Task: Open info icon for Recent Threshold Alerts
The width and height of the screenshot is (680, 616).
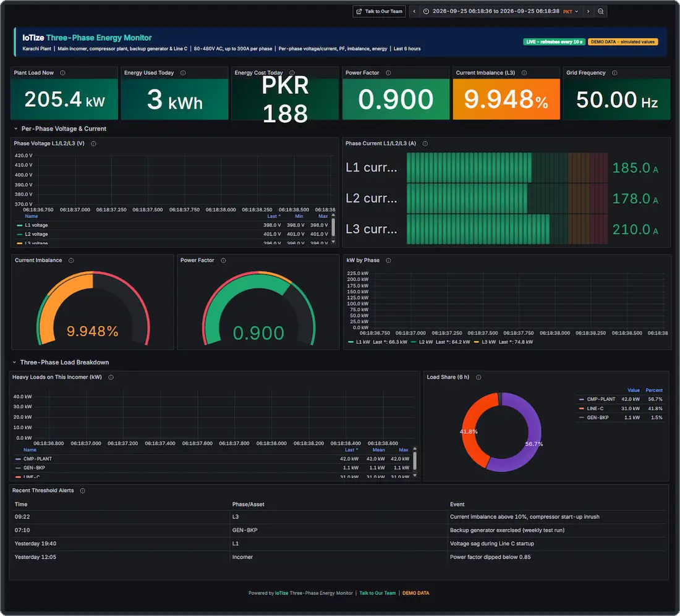Action: tap(82, 491)
